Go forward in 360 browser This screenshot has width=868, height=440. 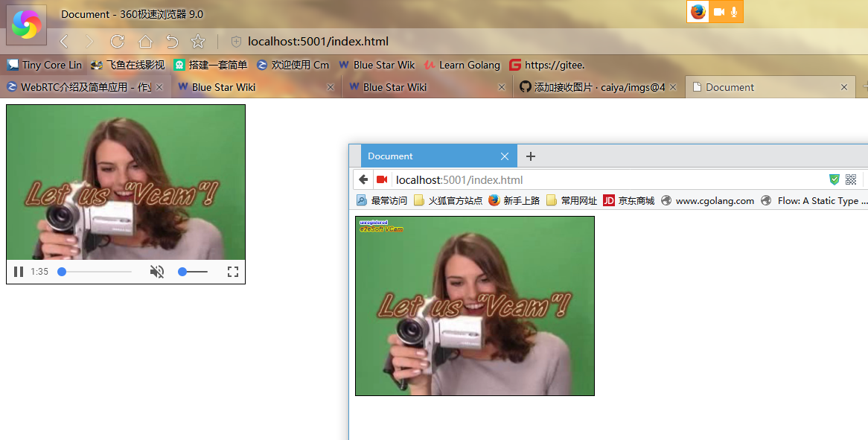pos(89,42)
